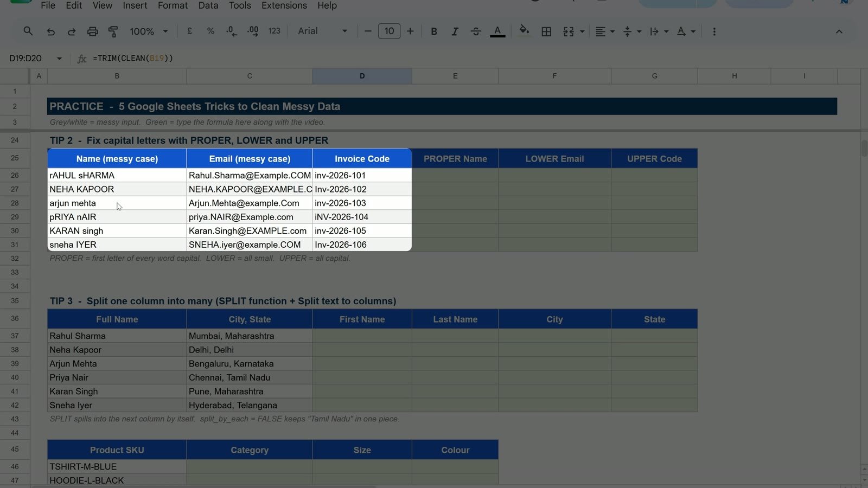Image resolution: width=868 pixels, height=488 pixels.
Task: Open the zoom 100% dropdown
Action: pyautogui.click(x=149, y=31)
